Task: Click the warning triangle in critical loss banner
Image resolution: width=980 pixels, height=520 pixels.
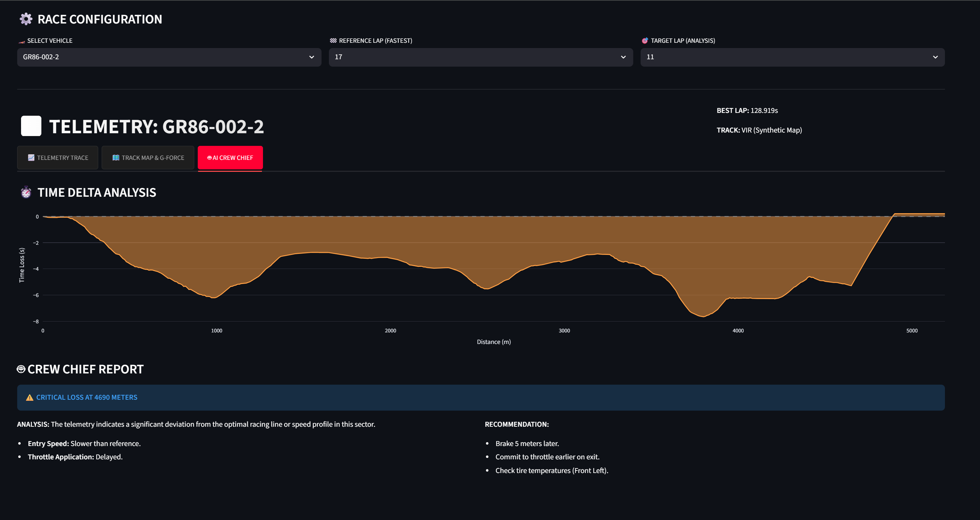Action: coord(30,398)
